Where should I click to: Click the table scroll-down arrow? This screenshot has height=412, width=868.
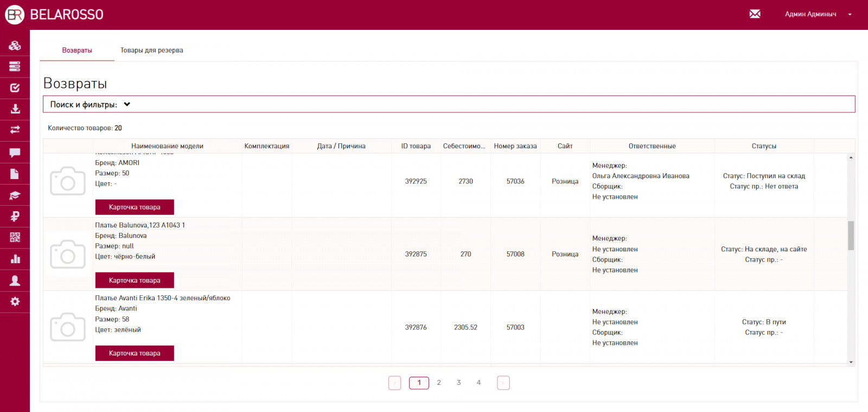point(851,362)
